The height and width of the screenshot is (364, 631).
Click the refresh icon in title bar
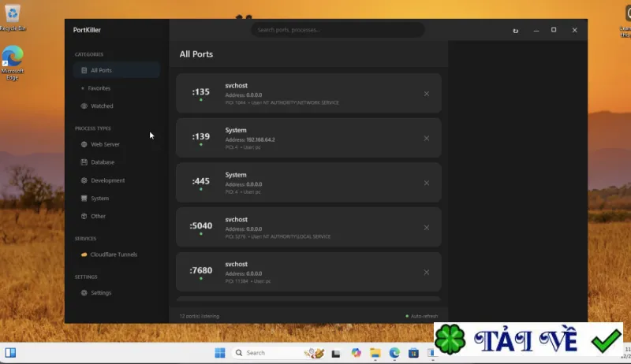pos(516,31)
